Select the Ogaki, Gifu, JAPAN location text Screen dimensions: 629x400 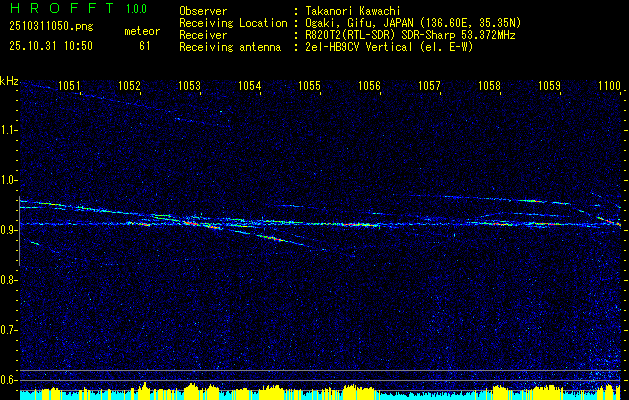pyautogui.click(x=413, y=23)
